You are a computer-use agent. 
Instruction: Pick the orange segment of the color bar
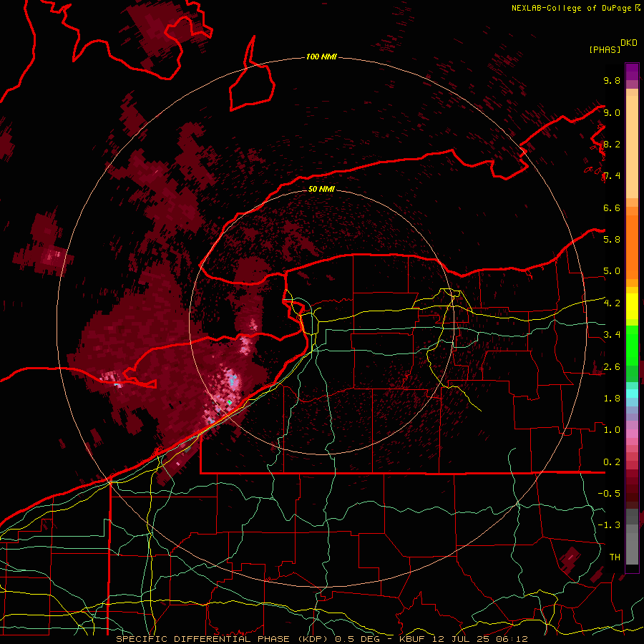[x=632, y=243]
